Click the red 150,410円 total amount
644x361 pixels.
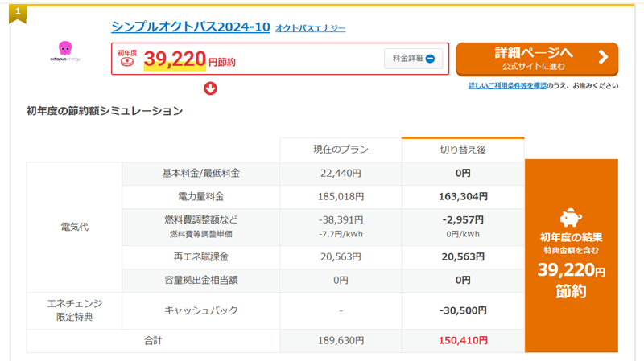(463, 341)
